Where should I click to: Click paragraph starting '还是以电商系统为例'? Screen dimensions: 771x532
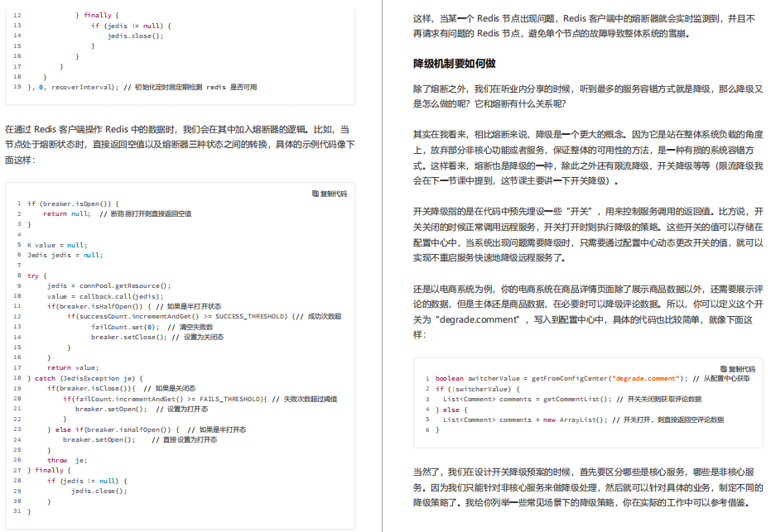click(x=588, y=311)
